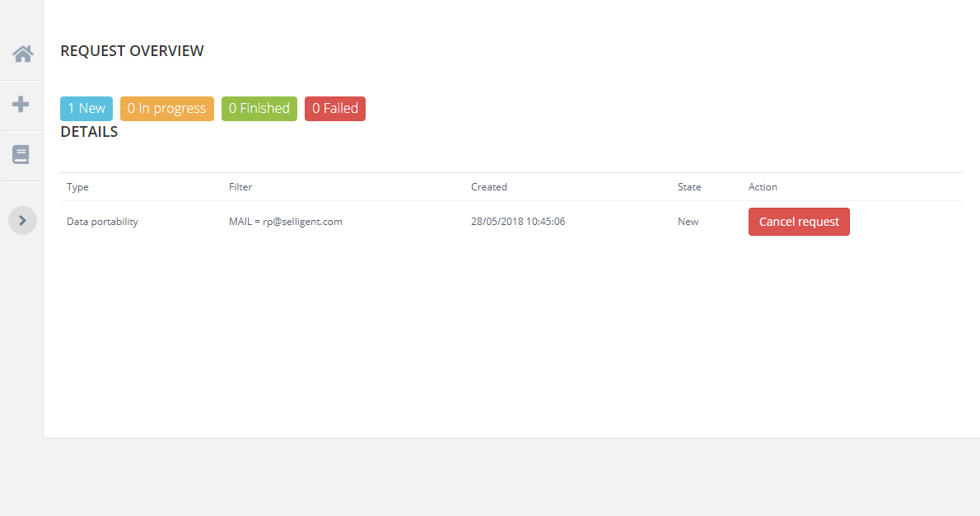Screen dimensions: 980x516
Task: Click the Created column header
Action: (489, 187)
